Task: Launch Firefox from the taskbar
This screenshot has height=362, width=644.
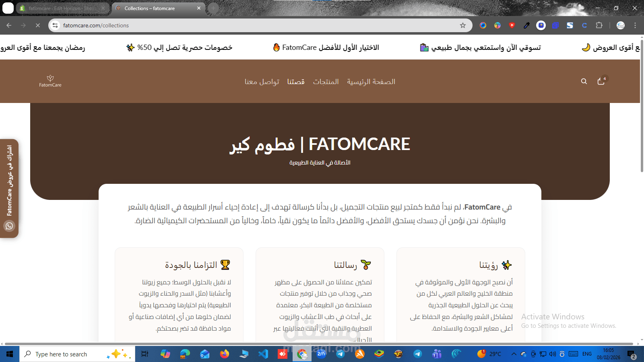Action: pos(225,354)
